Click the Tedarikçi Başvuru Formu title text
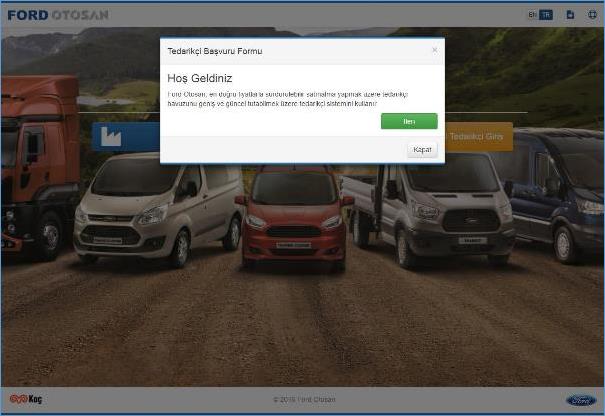The width and height of the screenshot is (605, 416). [x=215, y=51]
